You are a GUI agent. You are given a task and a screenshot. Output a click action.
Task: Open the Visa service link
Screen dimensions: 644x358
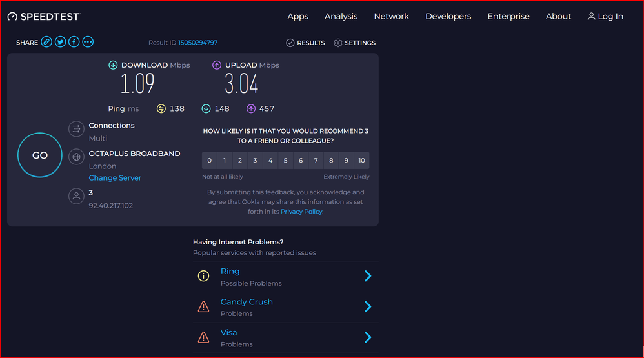pyautogui.click(x=229, y=333)
